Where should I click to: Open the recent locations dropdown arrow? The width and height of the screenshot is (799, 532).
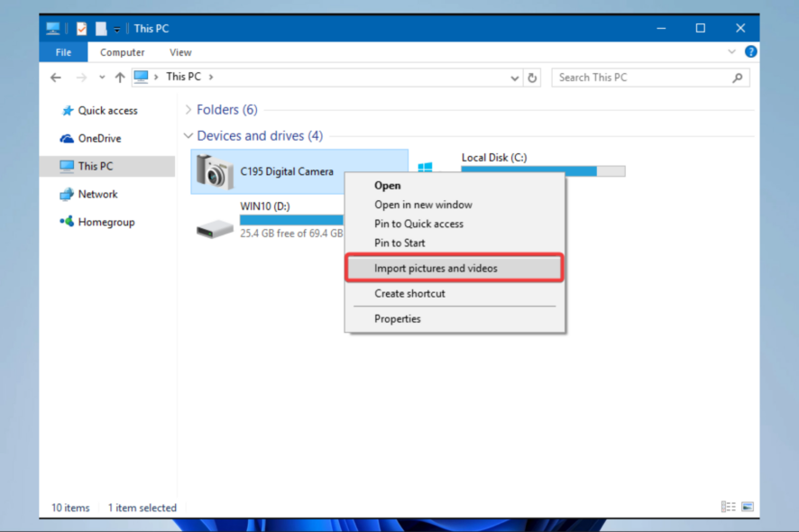[102, 78]
